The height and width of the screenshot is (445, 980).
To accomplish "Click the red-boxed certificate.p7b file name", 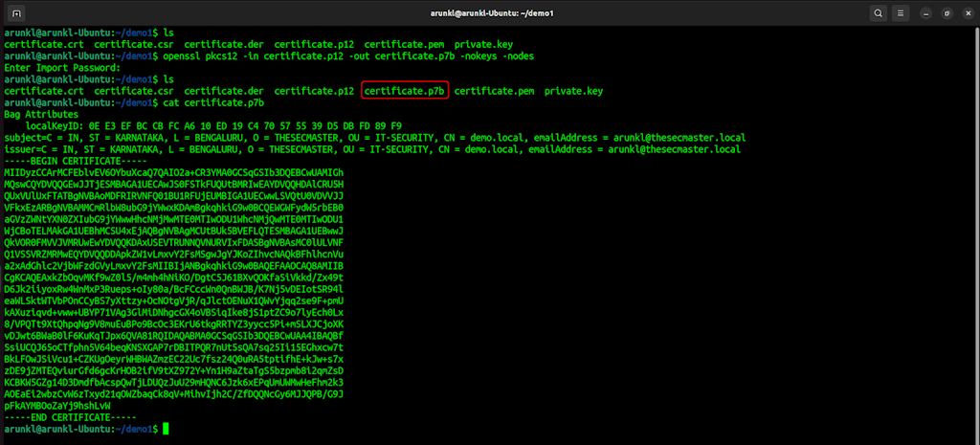I will 405,91.
